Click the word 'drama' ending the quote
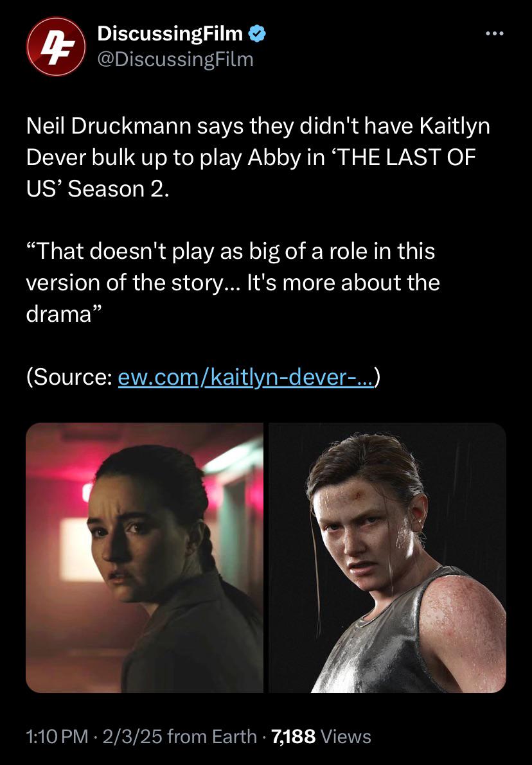Image resolution: width=532 pixels, height=765 pixels. point(58,313)
